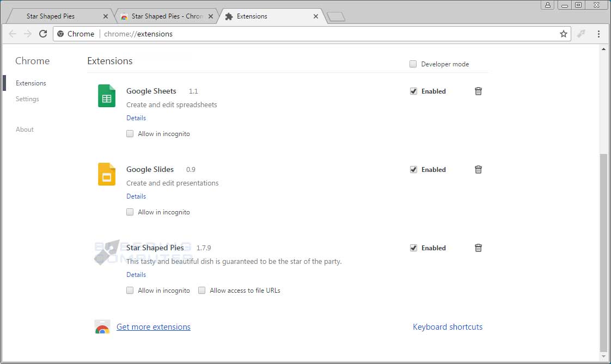Remove Star Shaped Pies via trash icon
The image size is (611, 364).
478,248
